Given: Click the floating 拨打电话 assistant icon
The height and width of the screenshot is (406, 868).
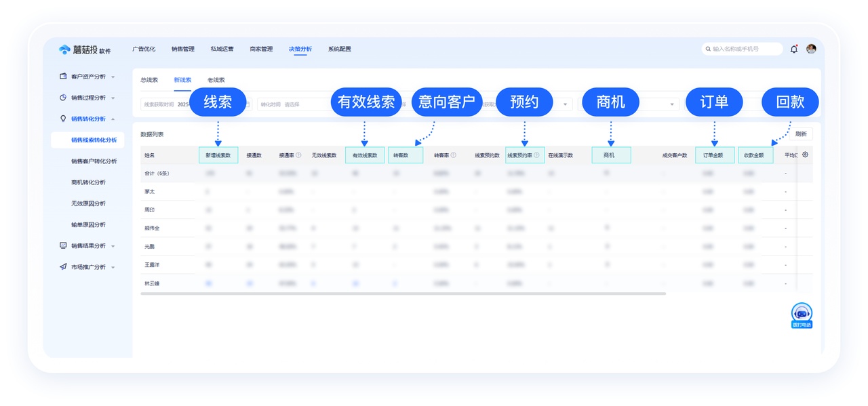Looking at the screenshot, I should pos(802,314).
